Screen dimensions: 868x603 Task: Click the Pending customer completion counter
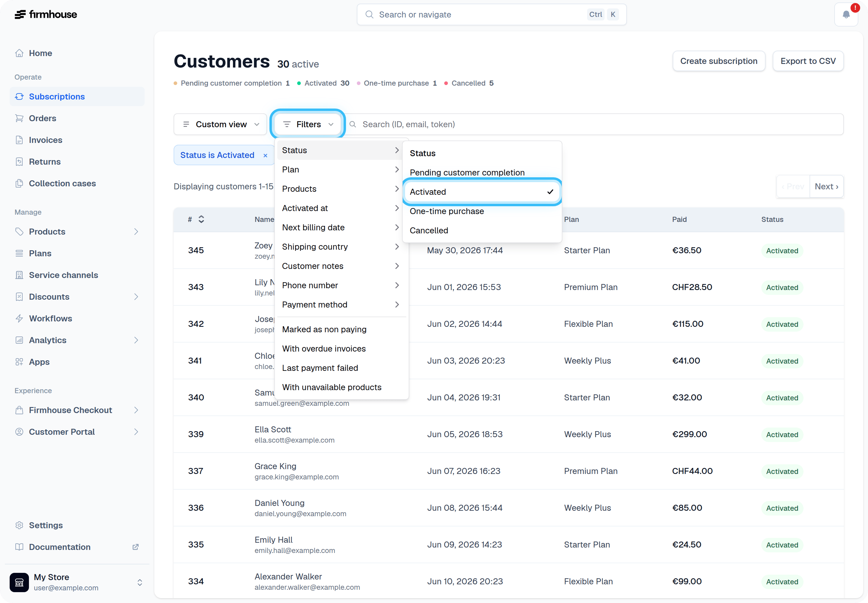click(231, 83)
